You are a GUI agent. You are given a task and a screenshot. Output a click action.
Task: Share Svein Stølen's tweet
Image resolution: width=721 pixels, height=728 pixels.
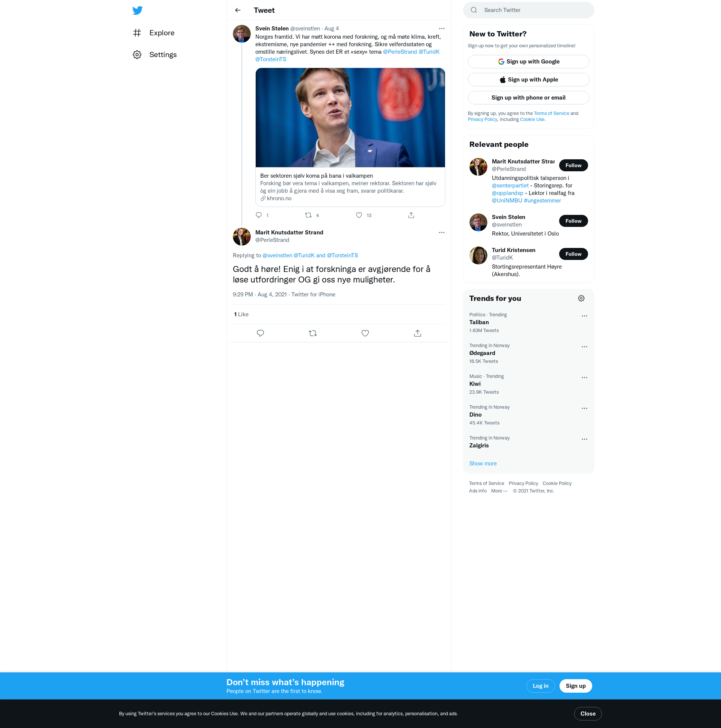pos(411,215)
